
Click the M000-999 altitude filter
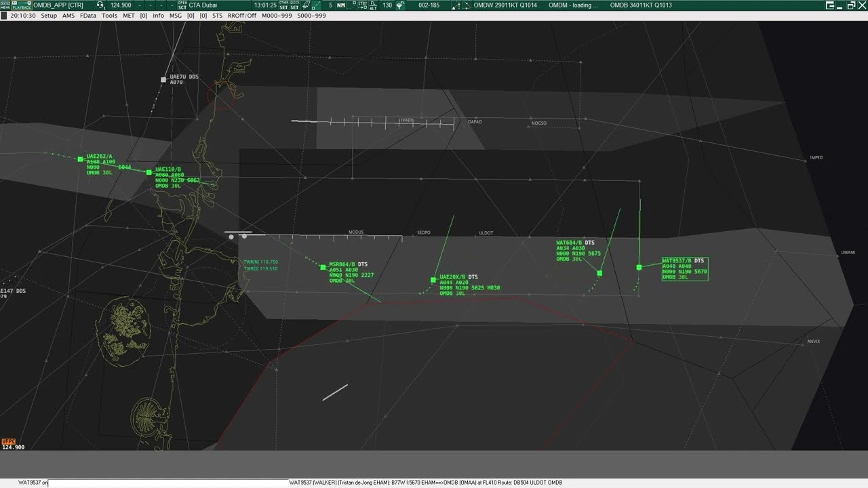pyautogui.click(x=277, y=15)
